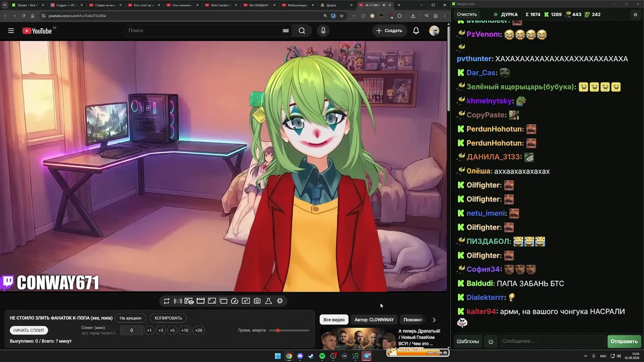Open the 'А теперь Драпатый!' video title

coord(420,337)
